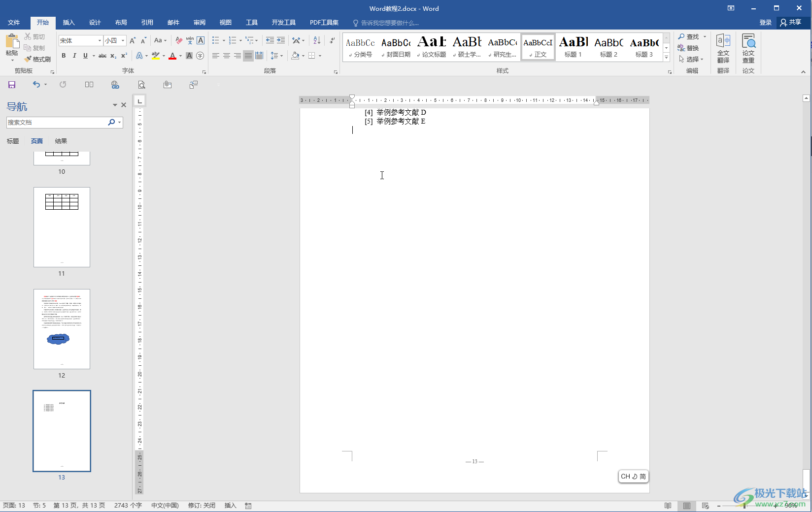Click the search document input field
Screen dimensions: 812x512
[x=57, y=122]
